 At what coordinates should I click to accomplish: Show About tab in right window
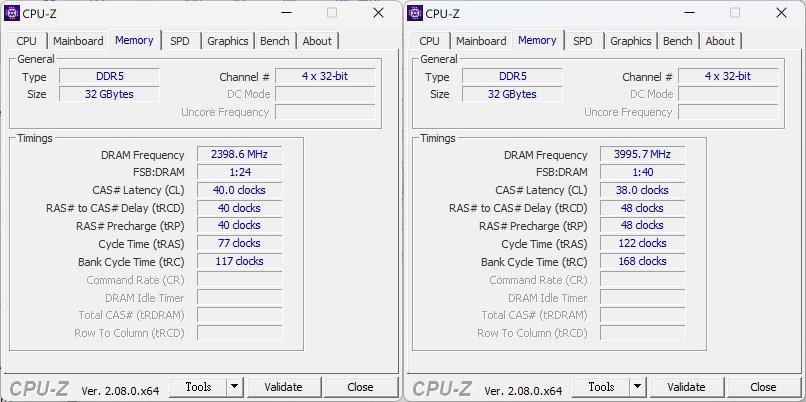click(x=720, y=41)
